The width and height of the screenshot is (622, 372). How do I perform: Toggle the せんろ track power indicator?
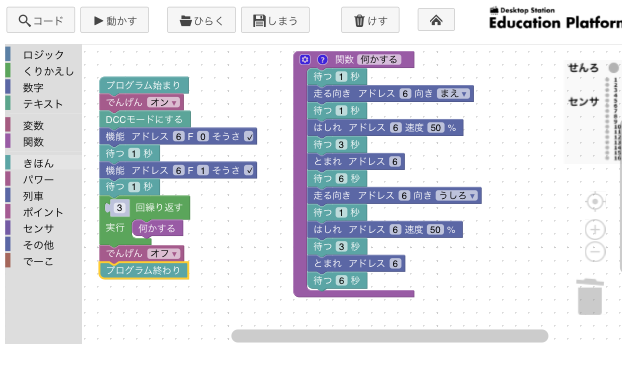(x=614, y=68)
